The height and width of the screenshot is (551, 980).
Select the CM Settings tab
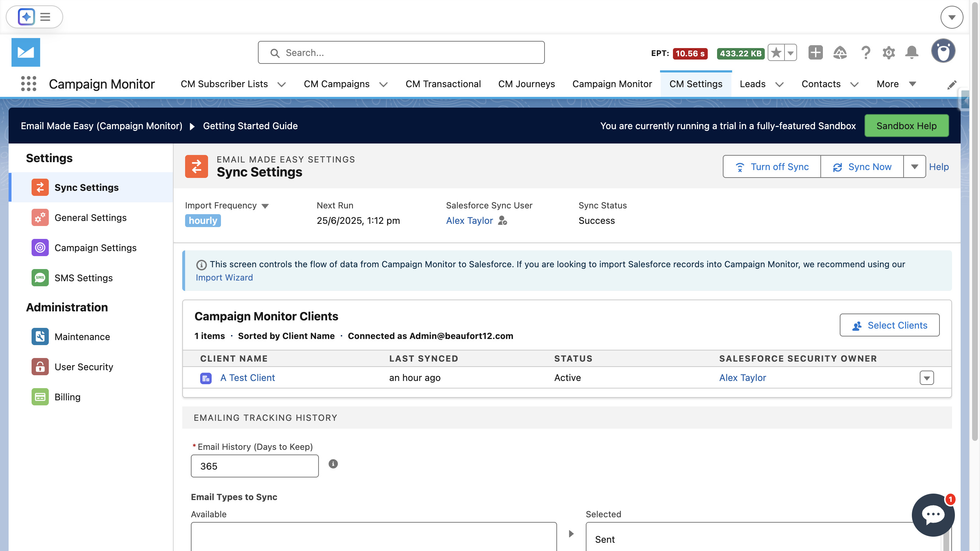click(x=696, y=84)
